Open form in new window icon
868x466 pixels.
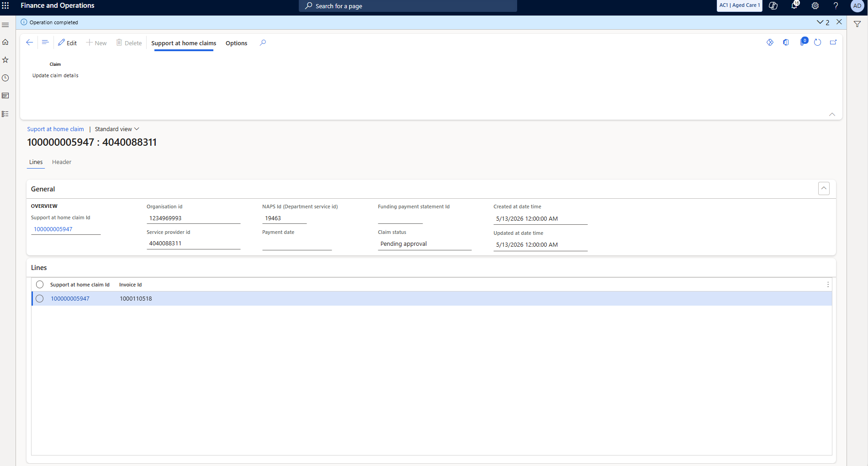point(833,42)
